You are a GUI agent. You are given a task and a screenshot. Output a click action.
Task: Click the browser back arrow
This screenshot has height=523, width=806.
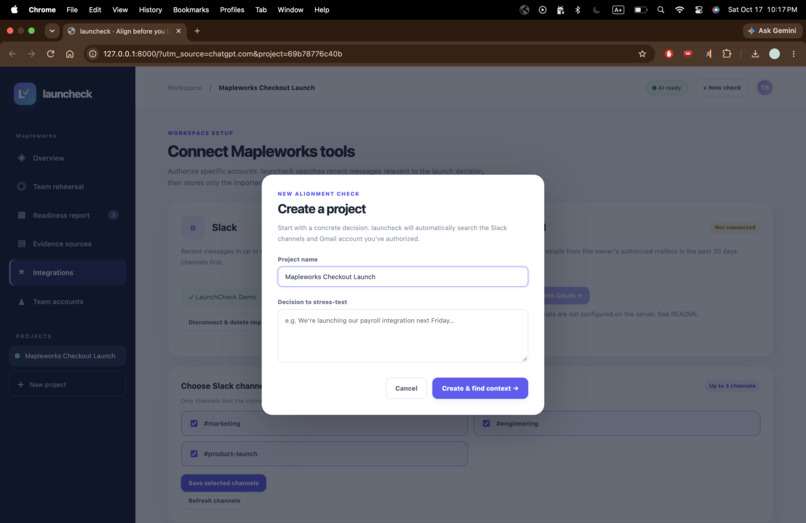coord(12,53)
